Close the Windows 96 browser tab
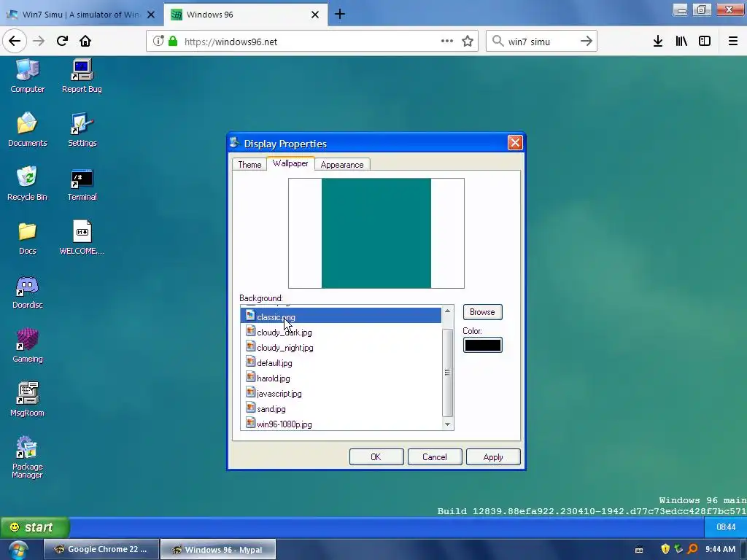 [315, 15]
